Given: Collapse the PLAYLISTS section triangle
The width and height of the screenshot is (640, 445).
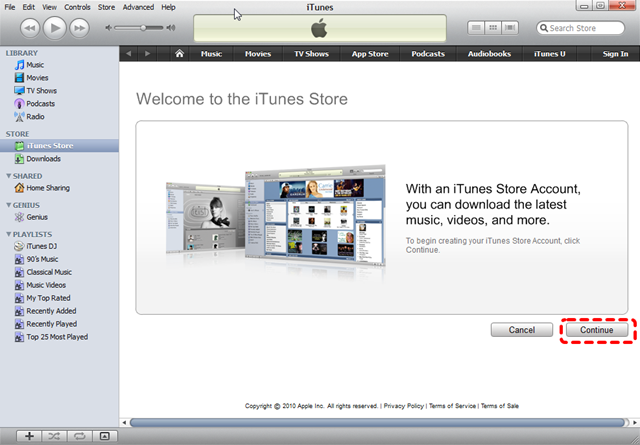Looking at the screenshot, I should [8, 234].
